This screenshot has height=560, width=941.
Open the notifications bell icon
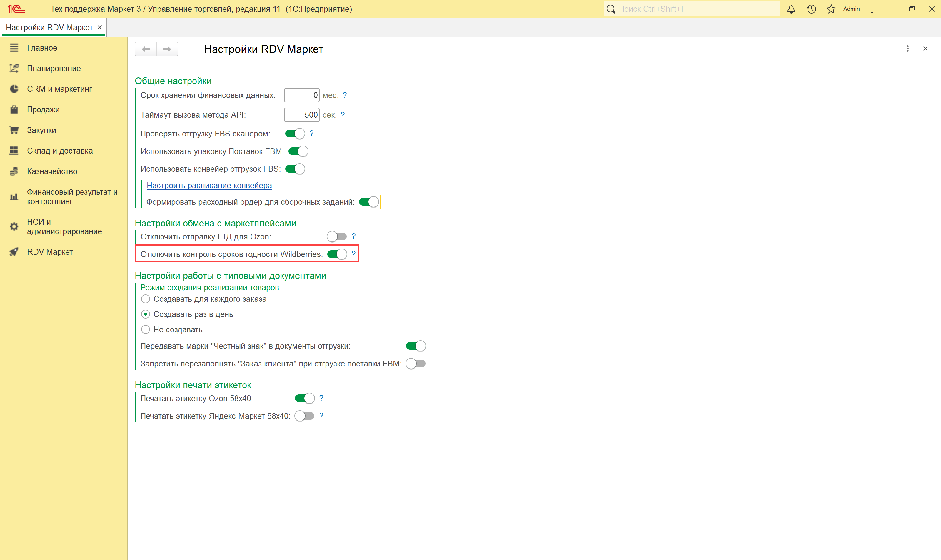point(791,9)
